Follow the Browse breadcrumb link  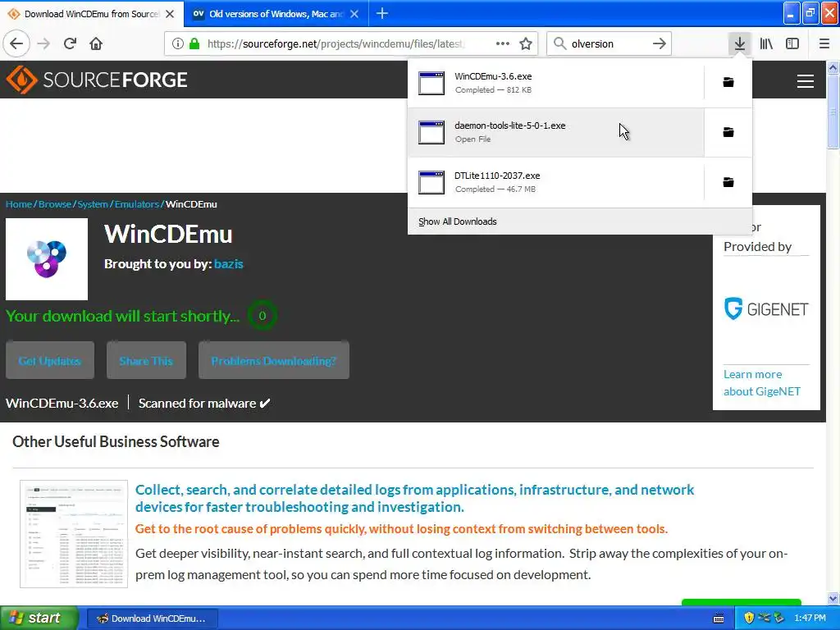[55, 204]
